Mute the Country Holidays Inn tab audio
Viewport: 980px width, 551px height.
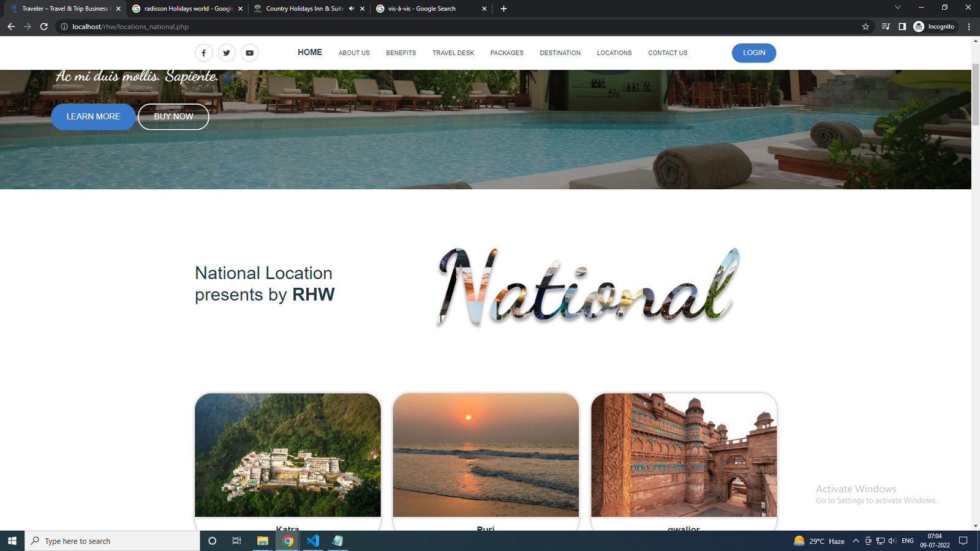click(x=352, y=9)
